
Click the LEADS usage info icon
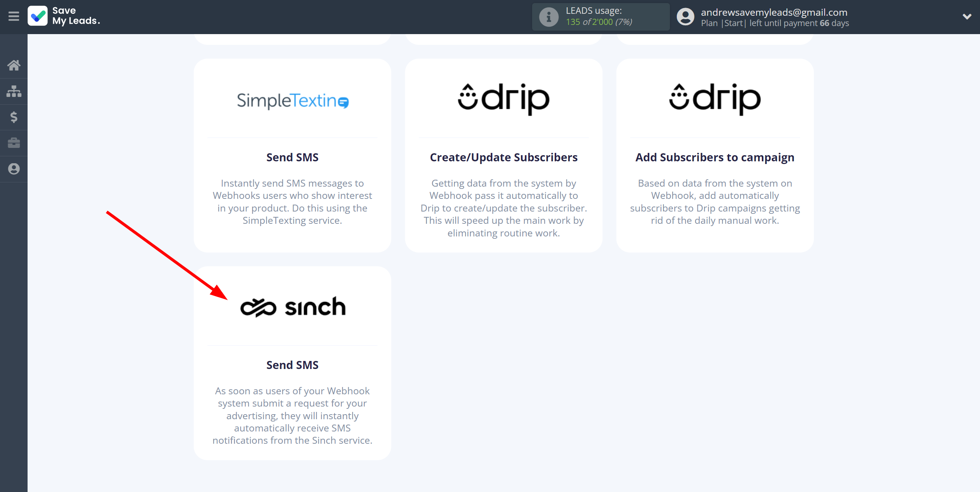click(549, 17)
